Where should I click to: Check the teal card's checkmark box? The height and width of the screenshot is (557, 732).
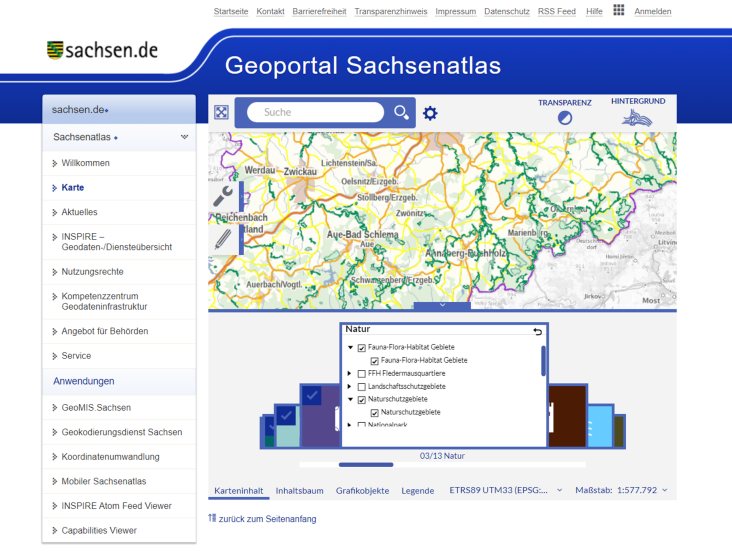coord(286,415)
